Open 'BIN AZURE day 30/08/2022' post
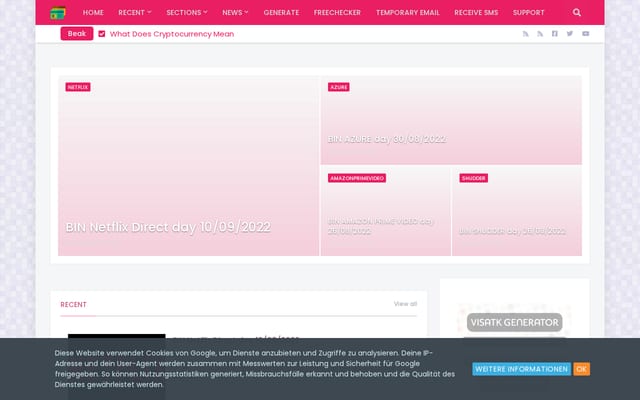Image resolution: width=640 pixels, height=400 pixels. coord(387,139)
